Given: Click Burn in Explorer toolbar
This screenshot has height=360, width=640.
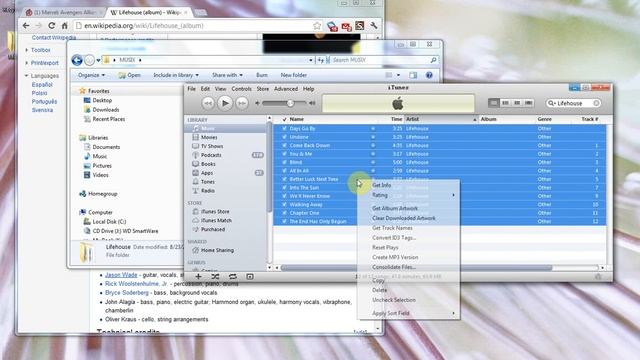Looking at the screenshot, I should pyautogui.click(x=262, y=75).
